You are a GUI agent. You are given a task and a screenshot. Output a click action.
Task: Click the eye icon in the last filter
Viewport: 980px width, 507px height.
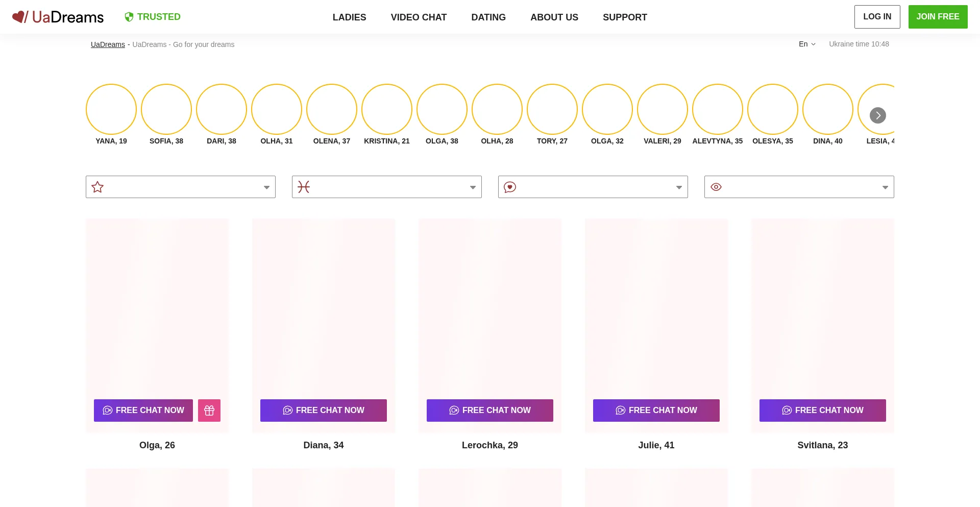pyautogui.click(x=716, y=187)
